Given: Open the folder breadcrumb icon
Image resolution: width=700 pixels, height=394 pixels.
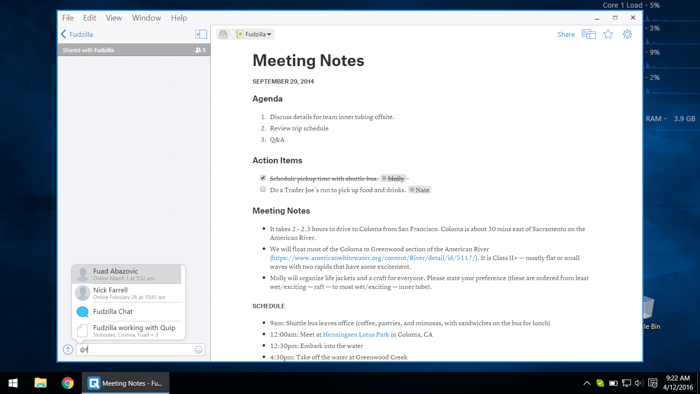Looking at the screenshot, I should pyautogui.click(x=223, y=34).
